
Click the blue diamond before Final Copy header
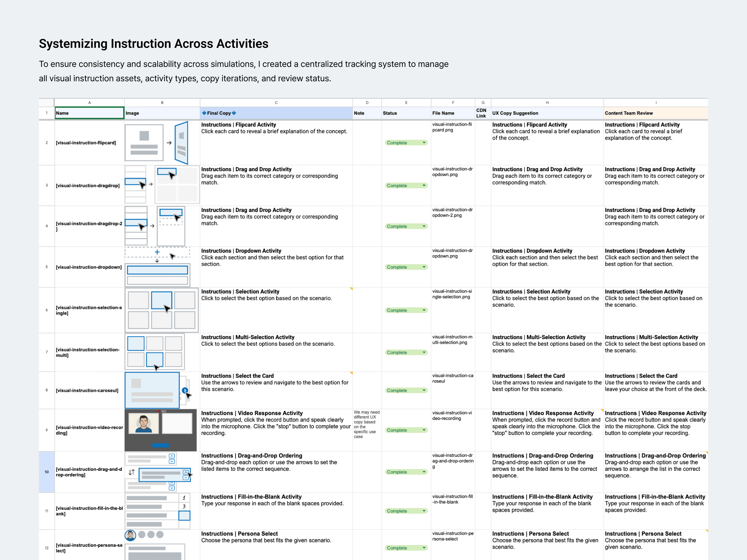point(204,113)
